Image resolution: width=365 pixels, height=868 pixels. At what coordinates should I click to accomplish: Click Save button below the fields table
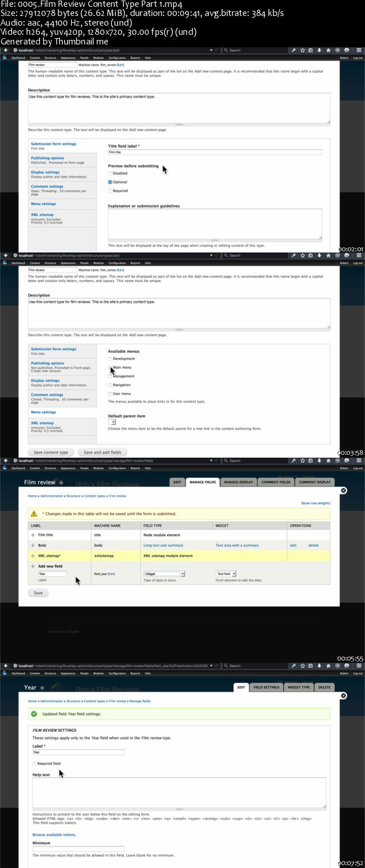point(38,593)
